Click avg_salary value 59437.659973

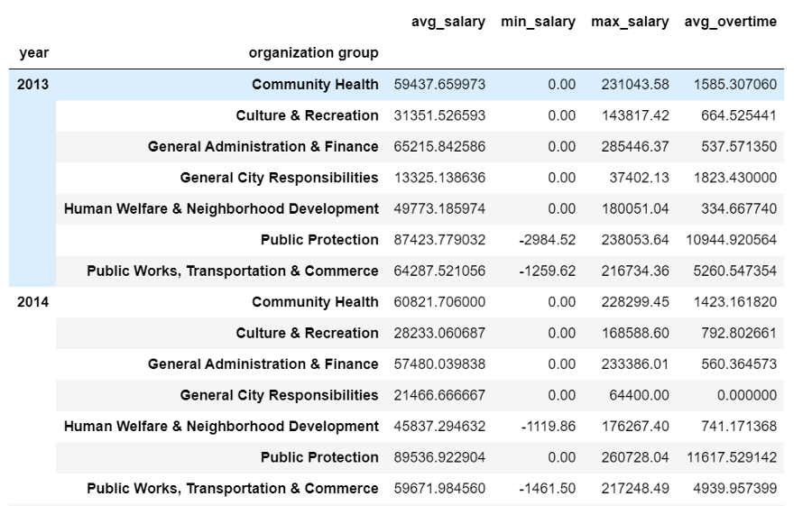tap(439, 85)
